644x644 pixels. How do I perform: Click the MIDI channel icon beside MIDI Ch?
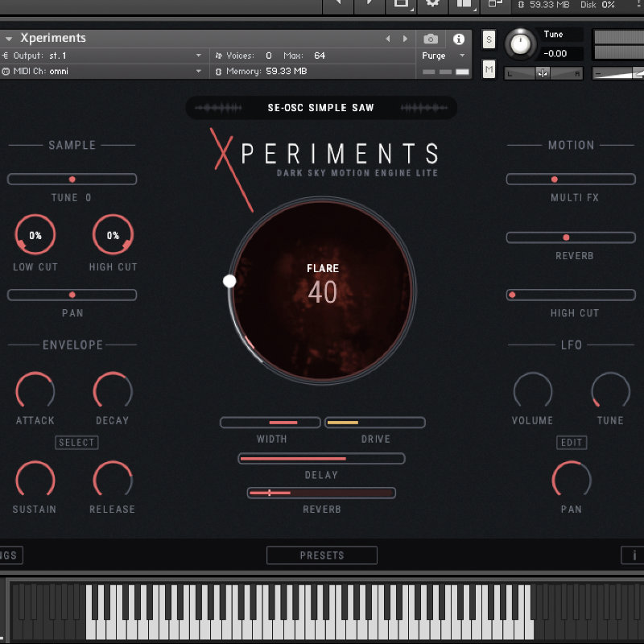click(x=6, y=72)
